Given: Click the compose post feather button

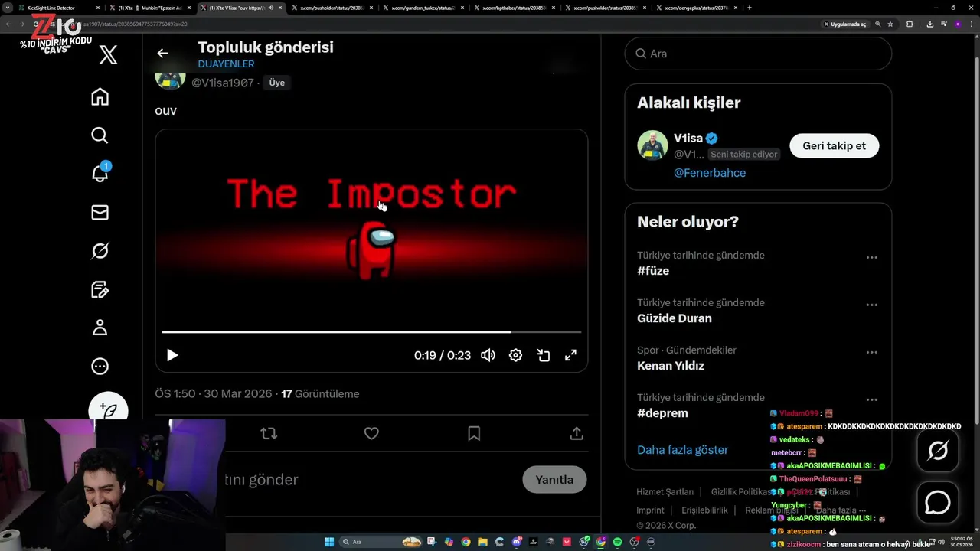Looking at the screenshot, I should [x=108, y=410].
